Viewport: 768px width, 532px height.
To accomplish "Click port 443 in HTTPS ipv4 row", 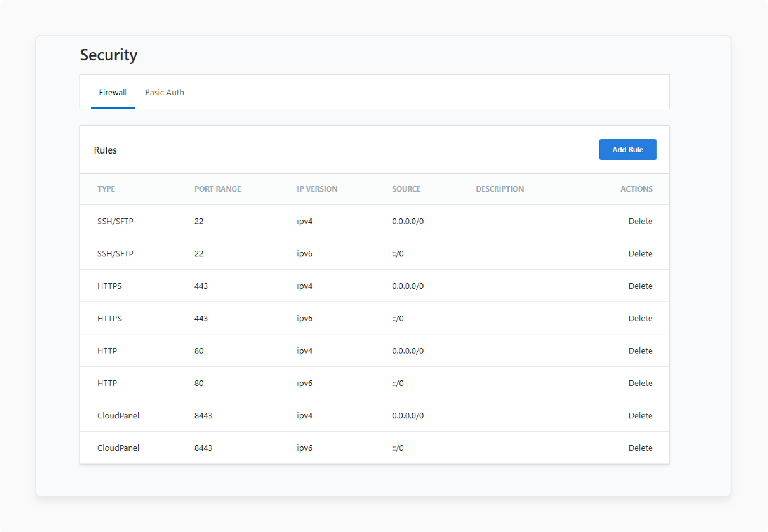I will point(201,286).
